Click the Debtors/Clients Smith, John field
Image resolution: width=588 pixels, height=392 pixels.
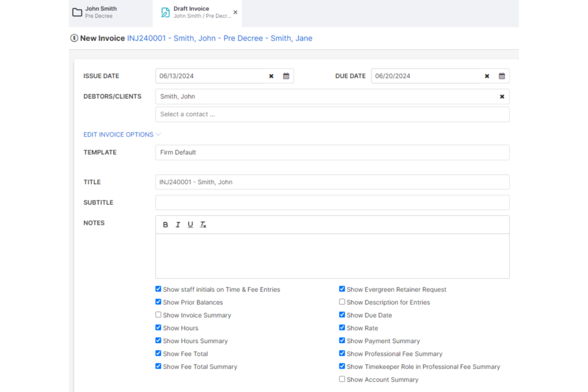pyautogui.click(x=332, y=96)
